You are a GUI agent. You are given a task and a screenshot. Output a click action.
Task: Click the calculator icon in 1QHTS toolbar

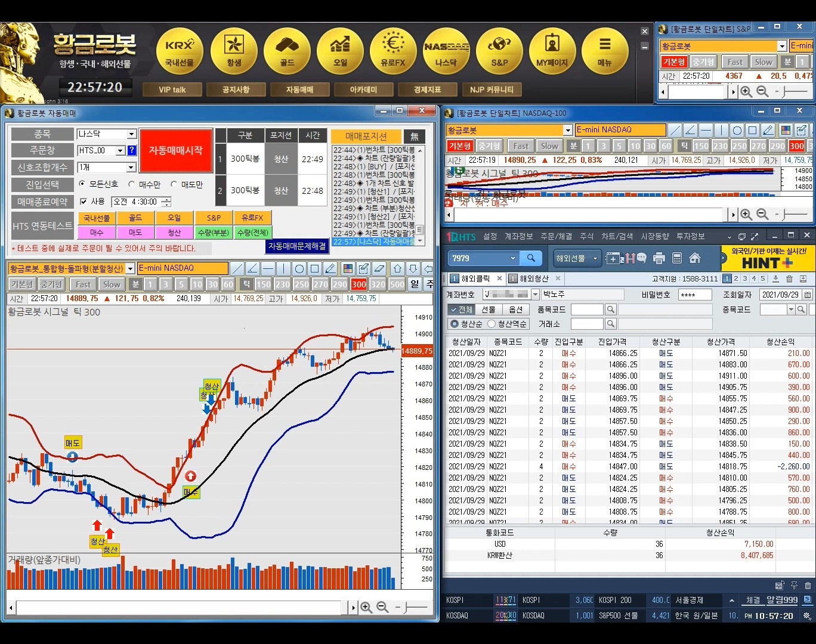point(677,258)
